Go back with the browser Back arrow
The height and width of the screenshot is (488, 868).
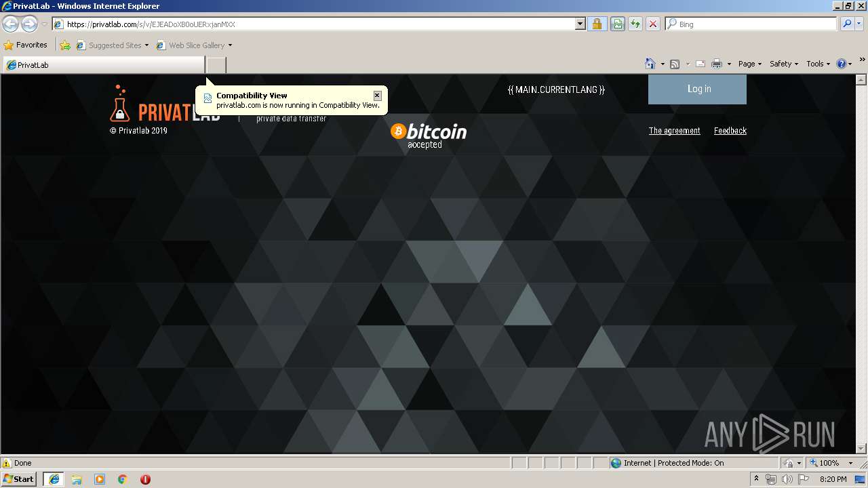10,24
